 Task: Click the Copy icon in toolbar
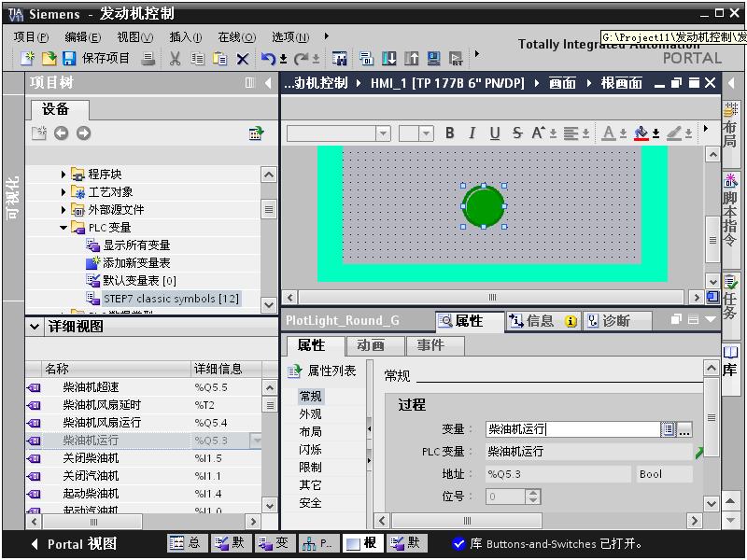(x=197, y=59)
